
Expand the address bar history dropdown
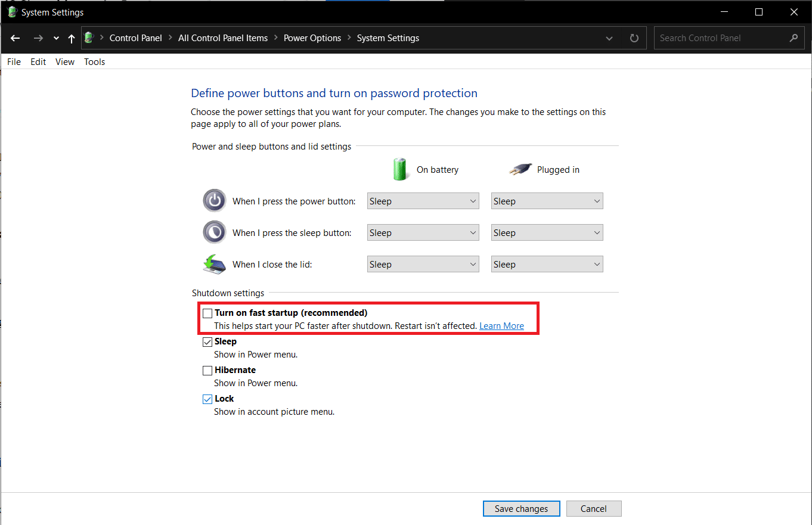pyautogui.click(x=609, y=38)
